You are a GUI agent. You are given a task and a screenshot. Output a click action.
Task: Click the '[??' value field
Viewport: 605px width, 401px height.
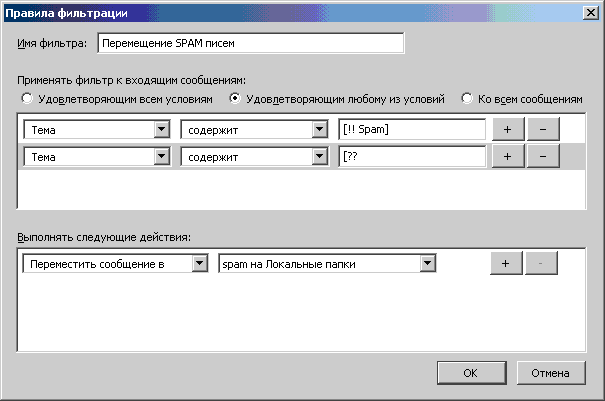pos(411,156)
